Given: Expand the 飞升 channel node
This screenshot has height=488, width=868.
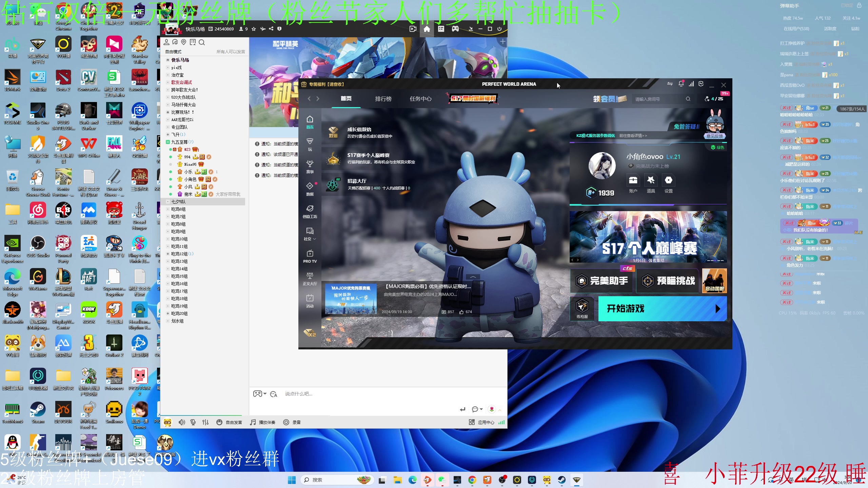Looking at the screenshot, I should pos(168,135).
